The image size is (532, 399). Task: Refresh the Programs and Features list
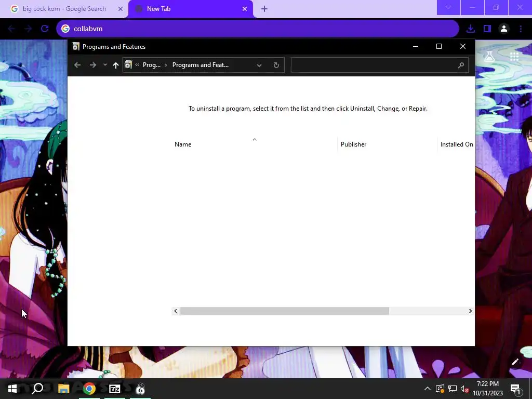pyautogui.click(x=276, y=65)
